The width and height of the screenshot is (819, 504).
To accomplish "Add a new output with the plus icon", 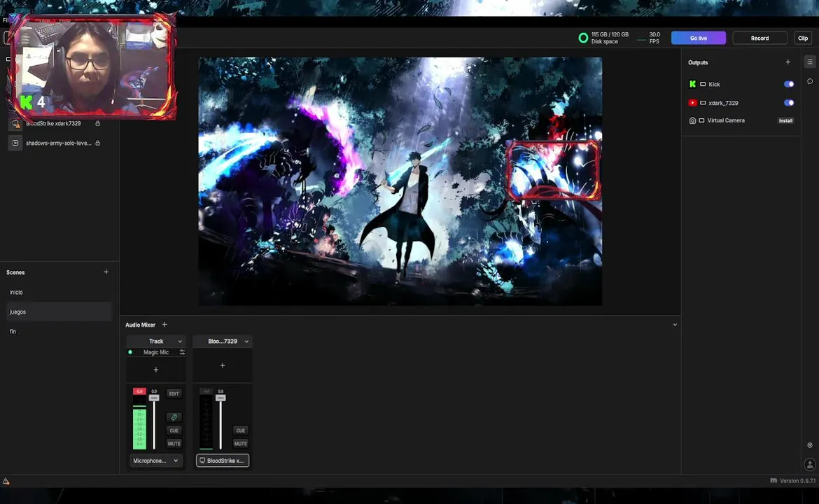I will (787, 62).
